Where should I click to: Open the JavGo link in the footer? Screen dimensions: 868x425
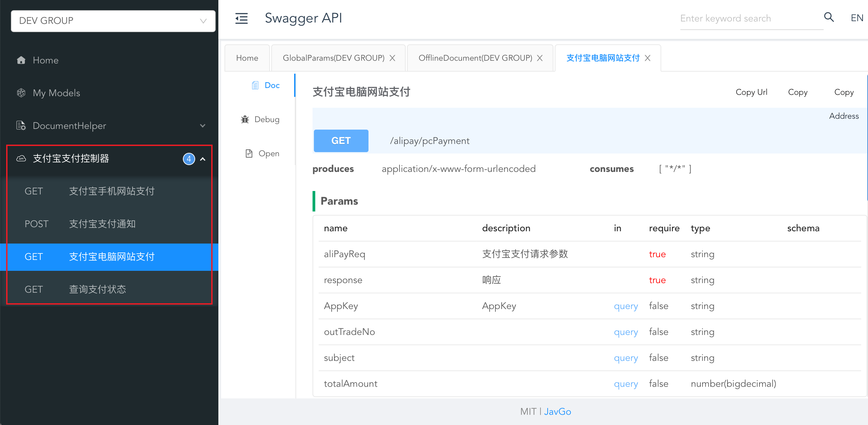pyautogui.click(x=558, y=411)
